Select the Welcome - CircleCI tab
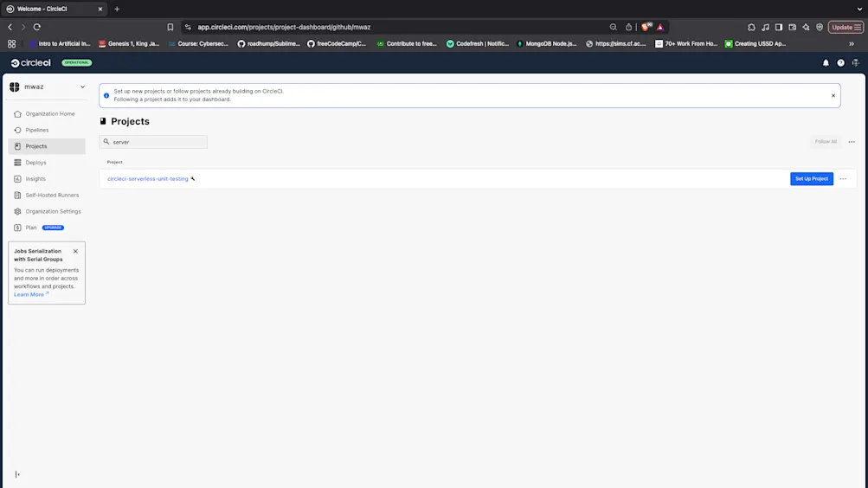This screenshot has width=868, height=488. (55, 9)
